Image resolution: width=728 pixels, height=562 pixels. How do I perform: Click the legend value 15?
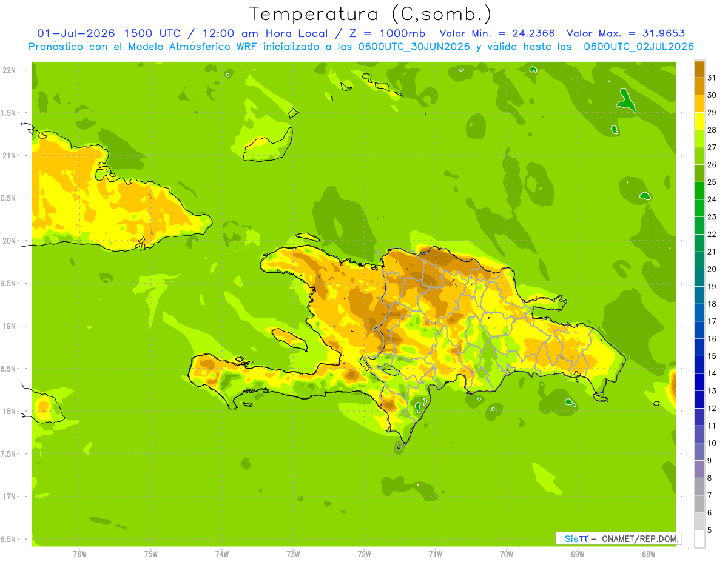(x=712, y=356)
